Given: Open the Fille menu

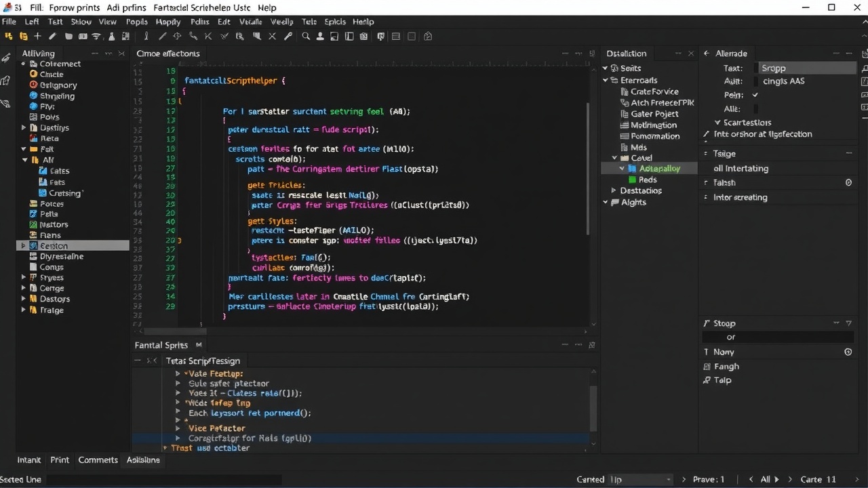Looking at the screenshot, I should click(9, 22).
